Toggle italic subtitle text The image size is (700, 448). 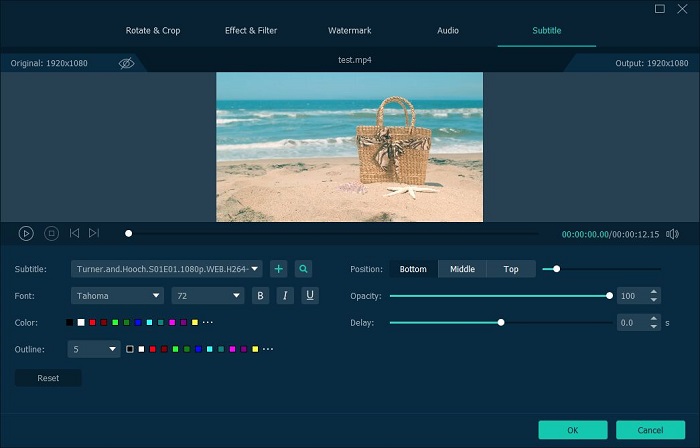tap(285, 295)
